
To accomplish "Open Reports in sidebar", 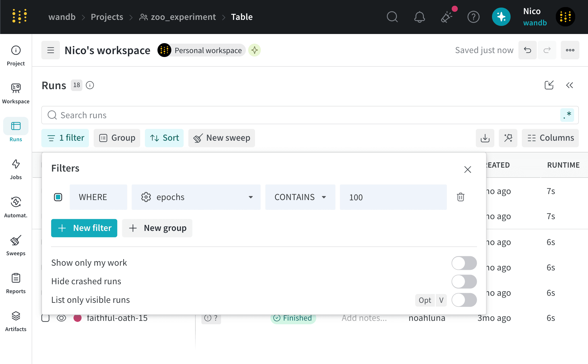I will tap(16, 283).
